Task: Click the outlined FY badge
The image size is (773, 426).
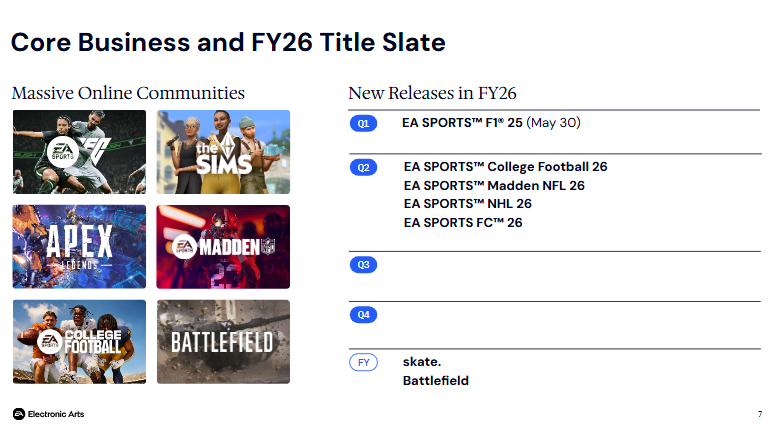Action: [x=363, y=362]
